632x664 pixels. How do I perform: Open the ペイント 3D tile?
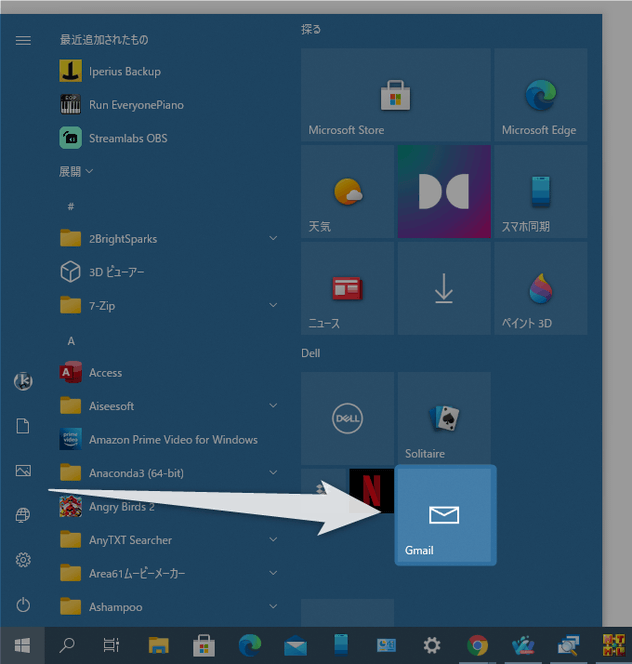coord(541,288)
